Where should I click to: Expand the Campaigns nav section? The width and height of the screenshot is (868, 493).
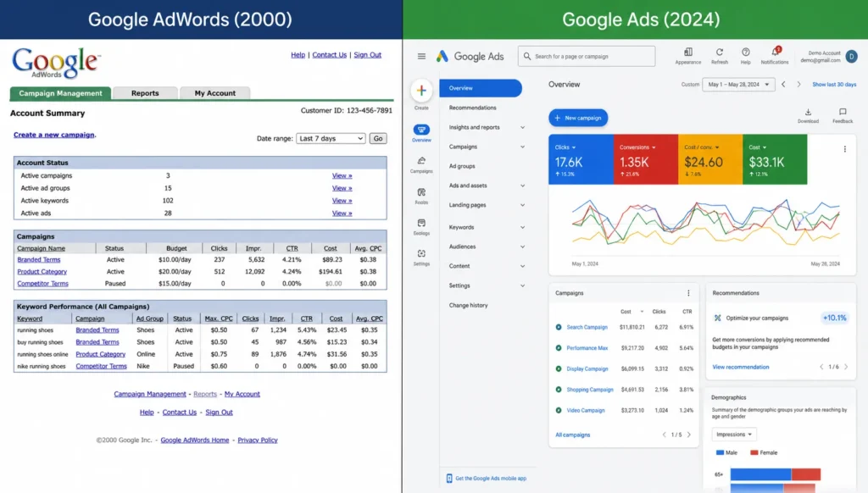tap(522, 147)
